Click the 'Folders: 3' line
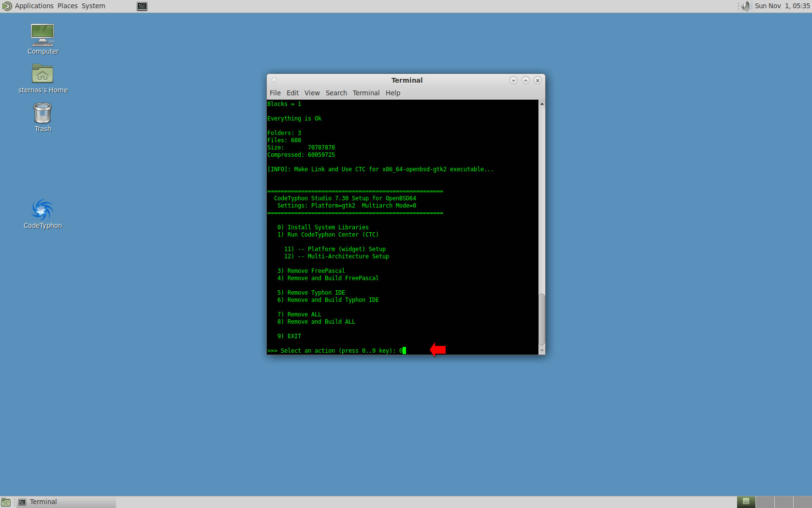The width and height of the screenshot is (812, 508). point(284,133)
